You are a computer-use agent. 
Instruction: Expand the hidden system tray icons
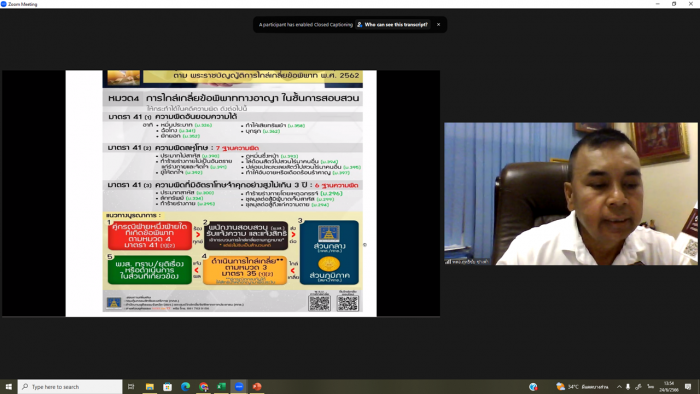(619, 386)
